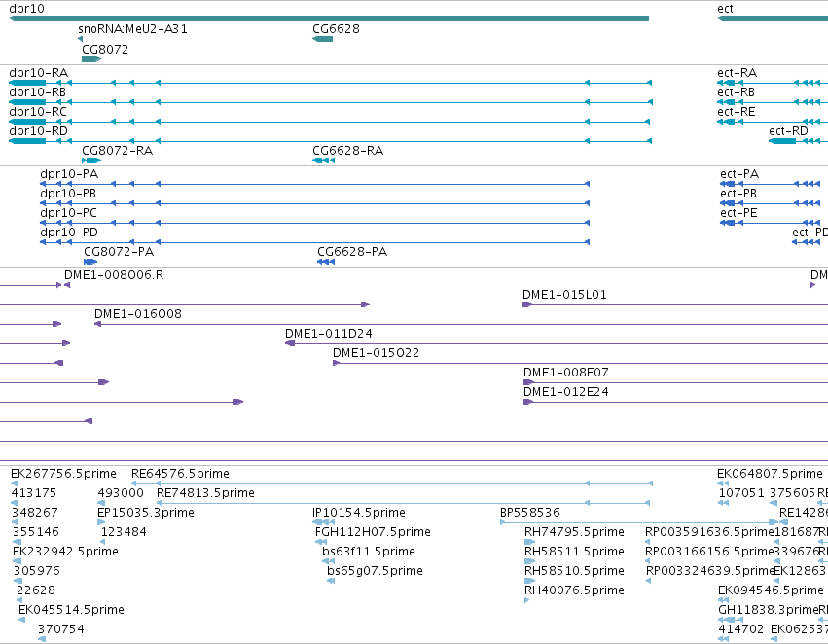The height and width of the screenshot is (644, 828).
Task: Click the ect-PB protein label
Action: (x=738, y=194)
